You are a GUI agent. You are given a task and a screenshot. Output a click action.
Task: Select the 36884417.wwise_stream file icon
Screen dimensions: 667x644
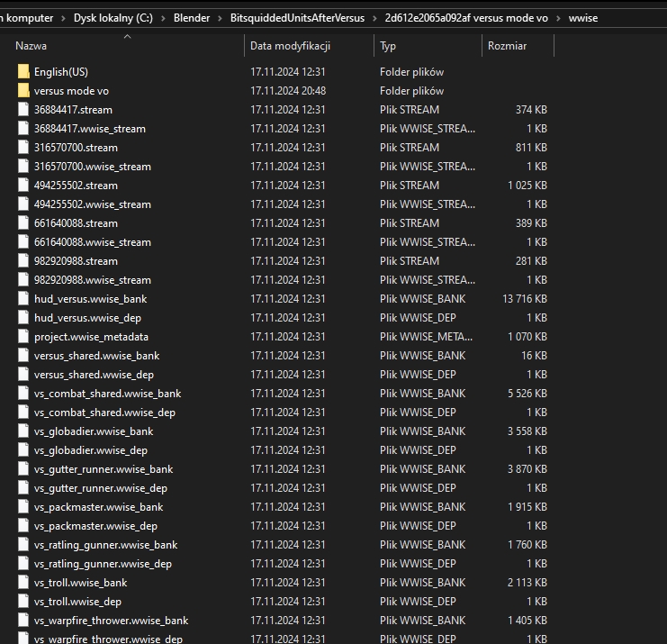(x=23, y=129)
